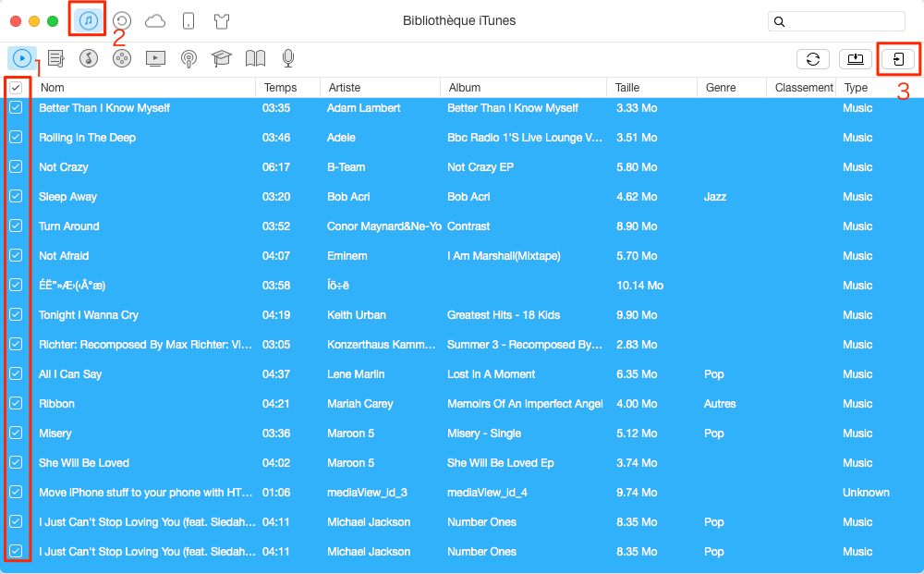The height and width of the screenshot is (574, 924).
Task: Click album Contrast
Action: [468, 226]
